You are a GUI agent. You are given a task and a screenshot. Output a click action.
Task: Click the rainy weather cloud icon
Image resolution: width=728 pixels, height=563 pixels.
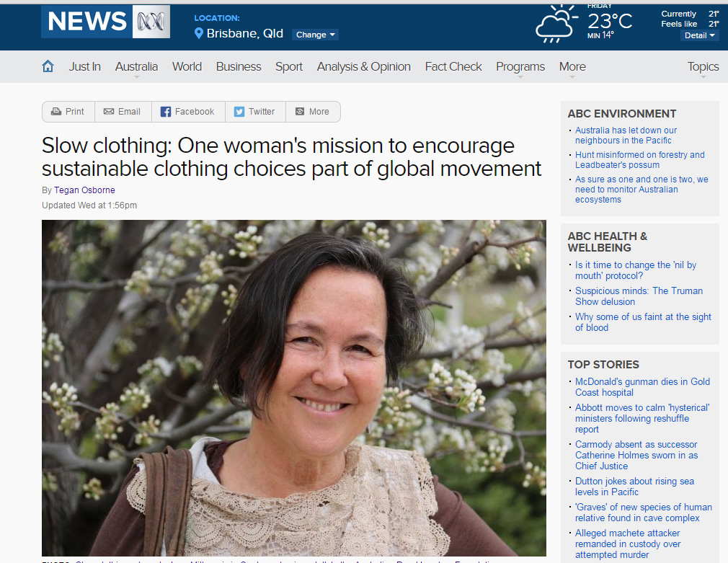(556, 25)
